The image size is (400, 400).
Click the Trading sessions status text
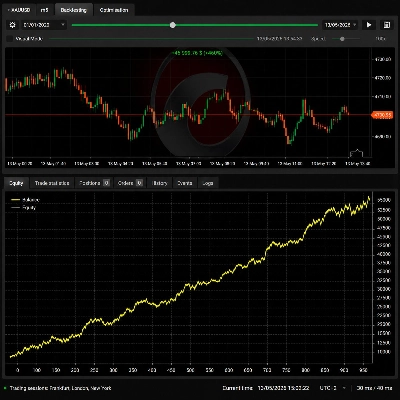(x=60, y=388)
